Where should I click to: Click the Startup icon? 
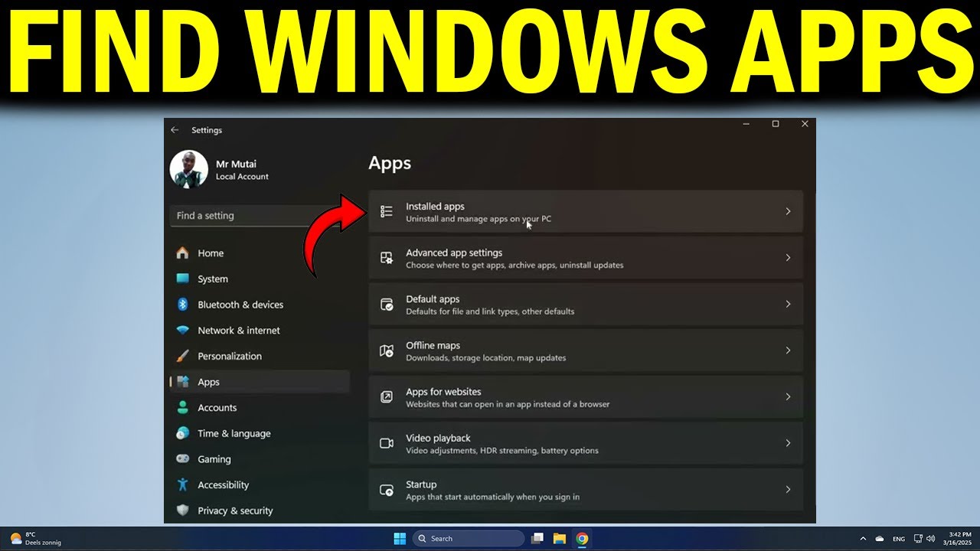click(387, 490)
